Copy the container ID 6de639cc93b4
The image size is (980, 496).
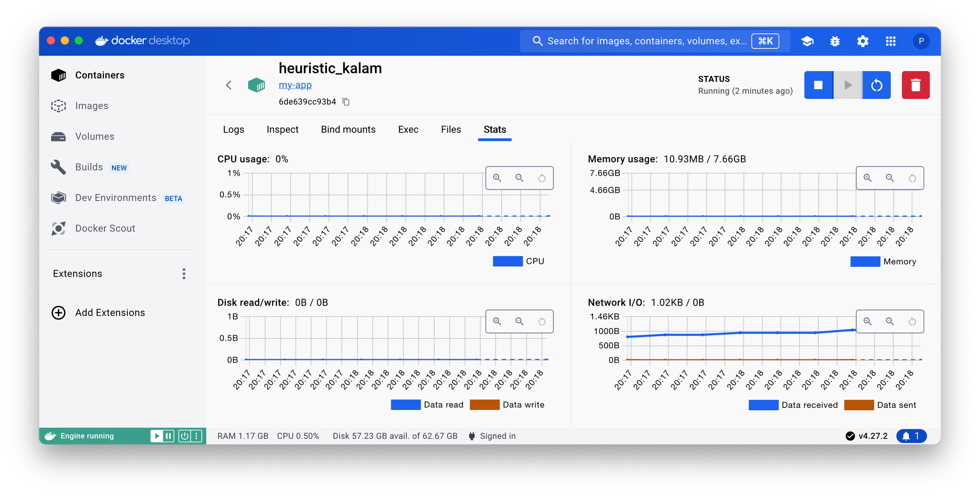point(346,102)
